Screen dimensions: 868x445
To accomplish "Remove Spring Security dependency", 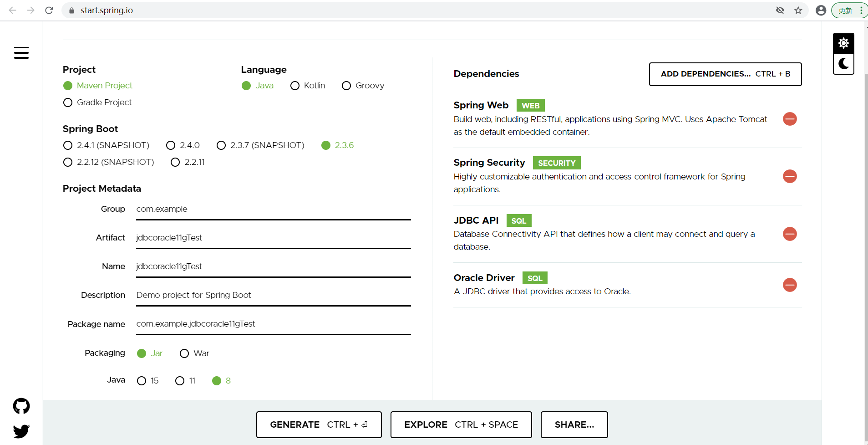I will click(x=790, y=176).
